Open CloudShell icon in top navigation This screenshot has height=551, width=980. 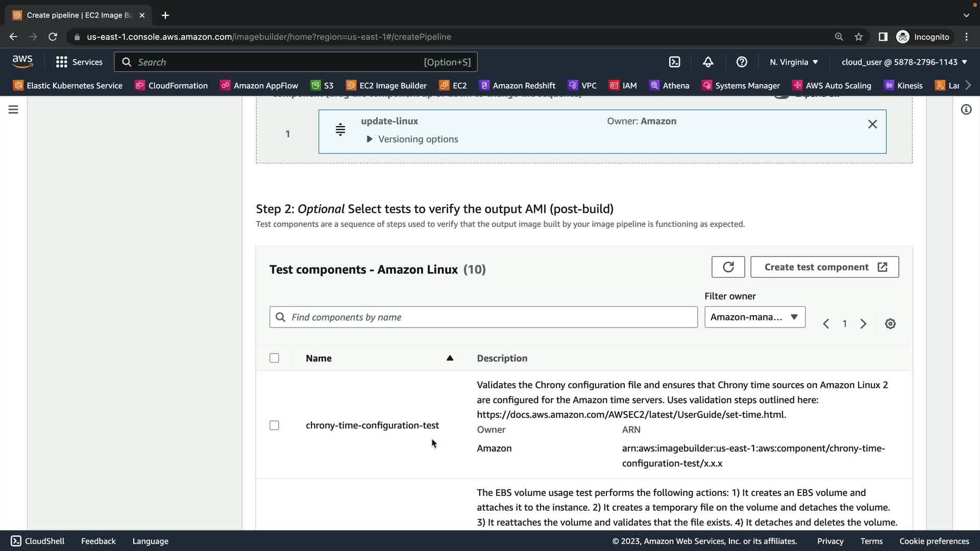(674, 62)
